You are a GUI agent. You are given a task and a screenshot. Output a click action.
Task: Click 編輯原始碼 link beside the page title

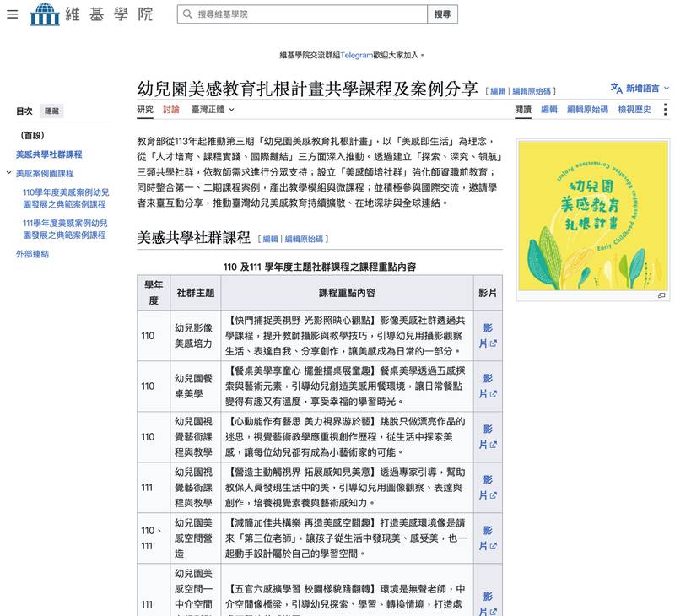532,91
